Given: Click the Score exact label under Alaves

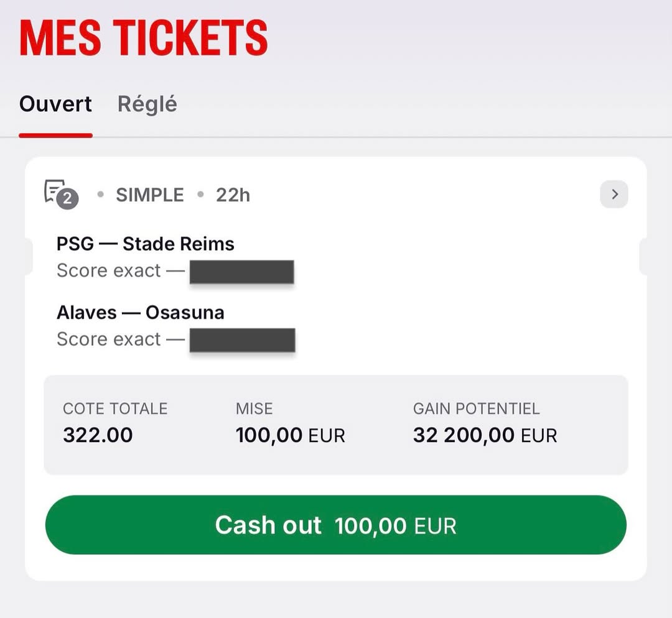Looking at the screenshot, I should [108, 339].
